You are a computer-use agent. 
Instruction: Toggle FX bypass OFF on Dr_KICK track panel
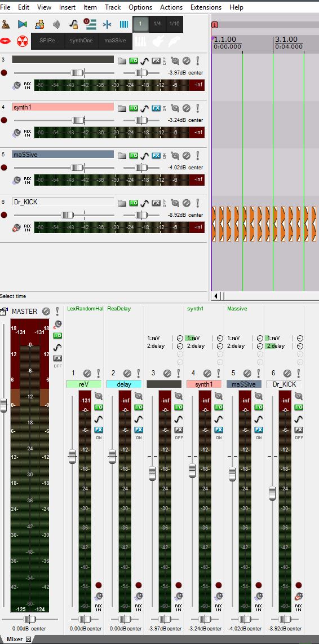165,203
